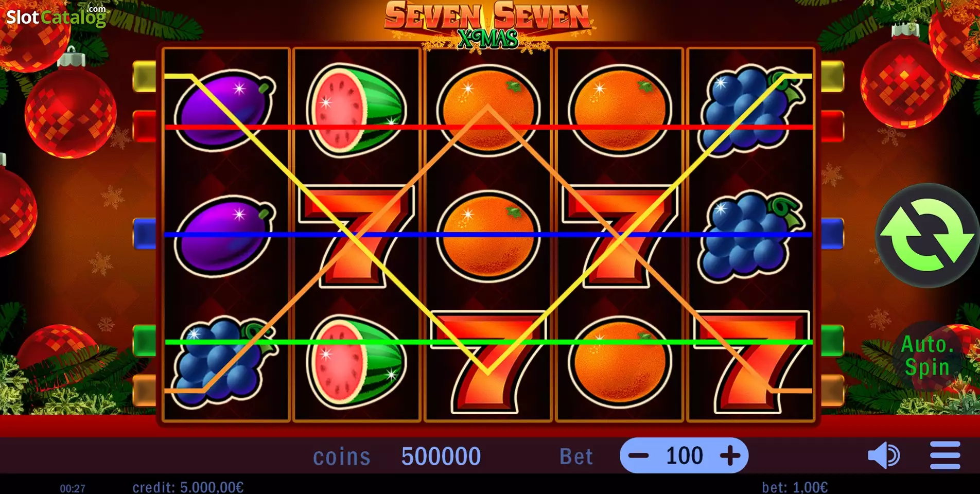Click the blue payline marker on right
The width and height of the screenshot is (980, 494).
pyautogui.click(x=832, y=234)
